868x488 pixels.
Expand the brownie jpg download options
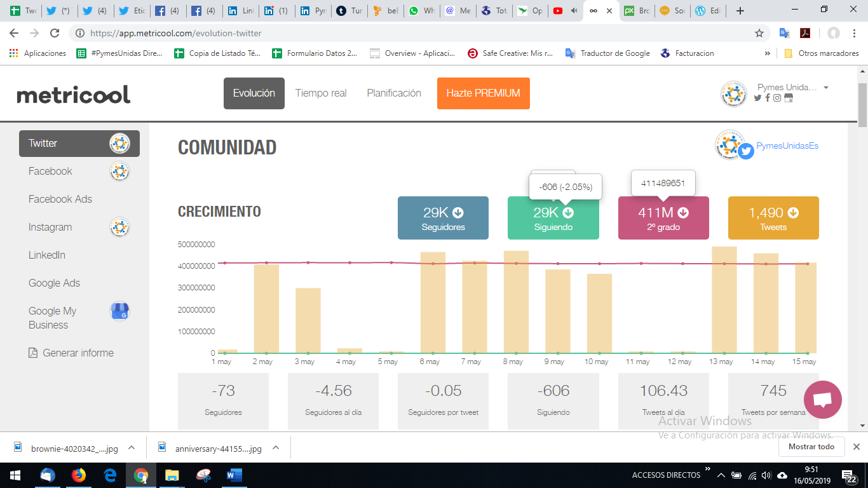132,447
